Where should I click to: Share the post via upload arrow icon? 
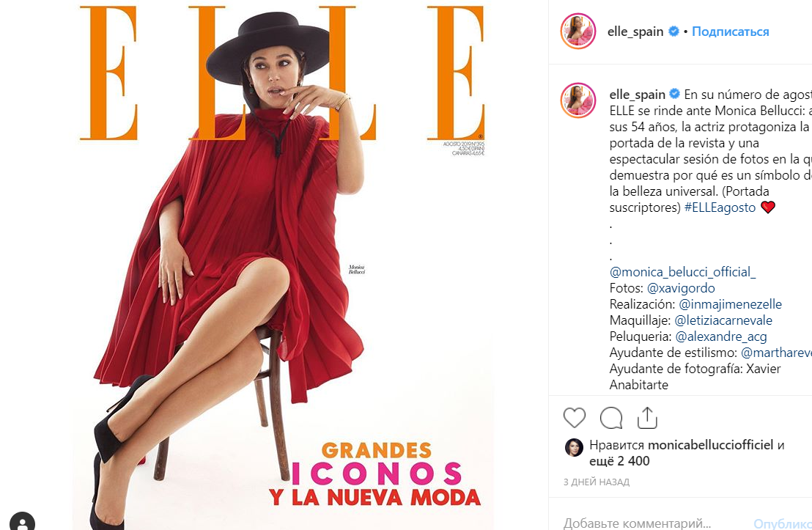(647, 418)
